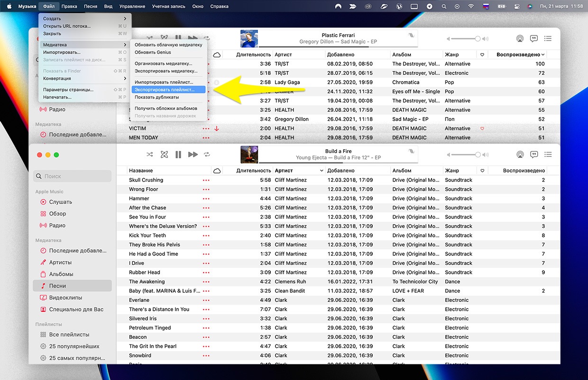The width and height of the screenshot is (588, 380).
Task: Expand the Конвертация submenu
Action: coord(84,78)
